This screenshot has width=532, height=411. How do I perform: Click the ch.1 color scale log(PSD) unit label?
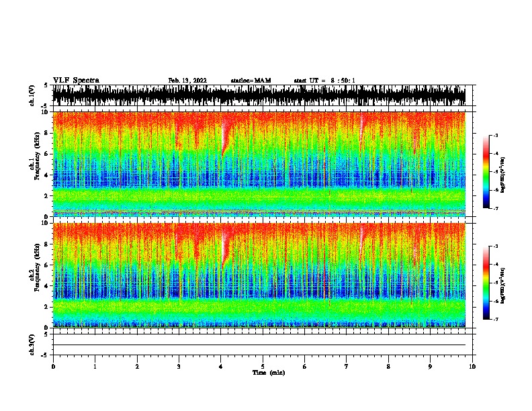click(x=503, y=175)
